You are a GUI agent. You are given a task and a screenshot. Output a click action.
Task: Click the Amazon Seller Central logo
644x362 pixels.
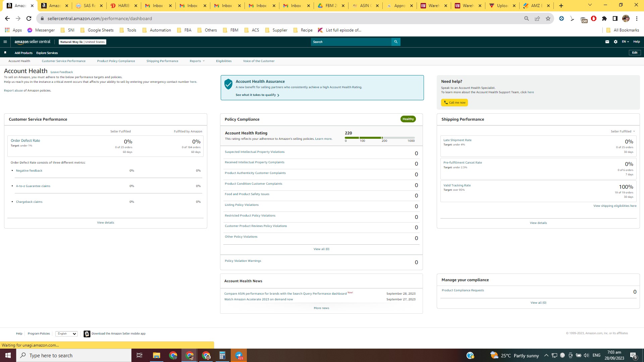click(x=33, y=42)
